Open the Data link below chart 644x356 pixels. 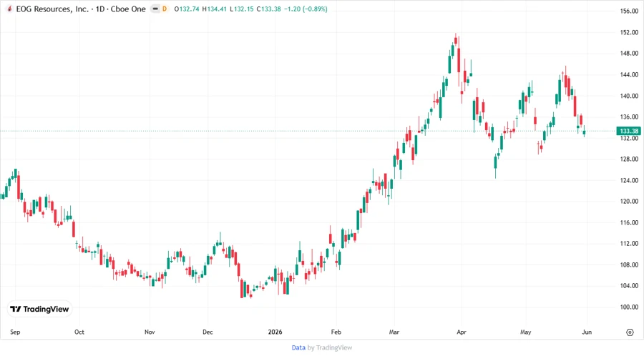298,348
